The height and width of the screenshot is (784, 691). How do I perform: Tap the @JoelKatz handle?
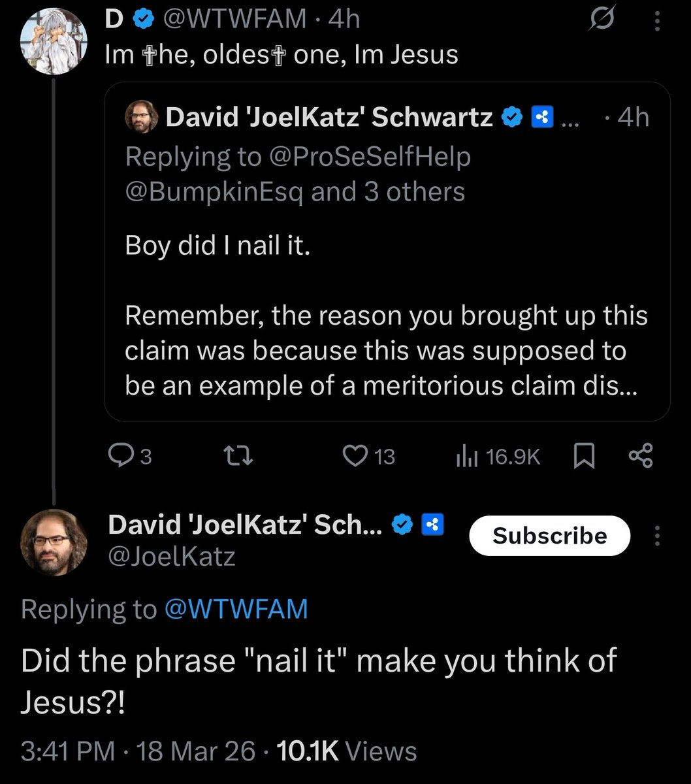pyautogui.click(x=172, y=557)
